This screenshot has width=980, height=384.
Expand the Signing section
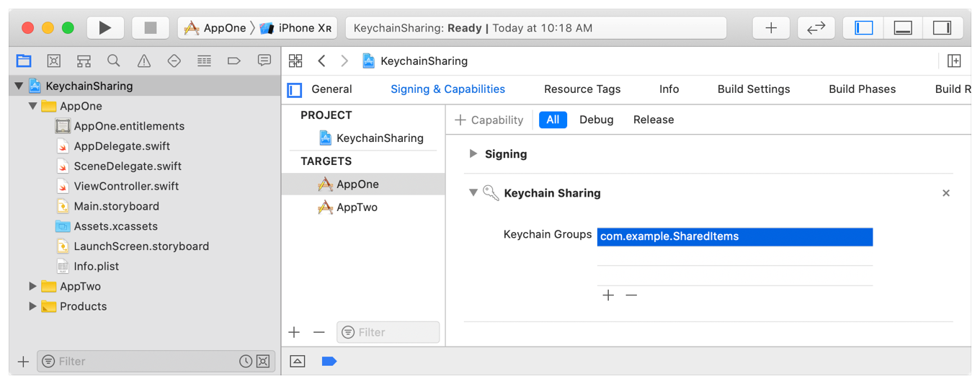pos(473,154)
